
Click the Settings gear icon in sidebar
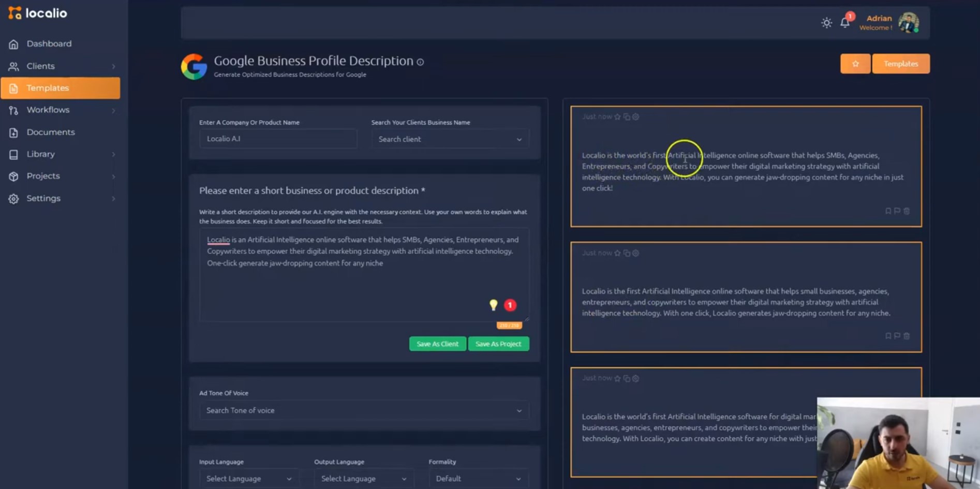tap(14, 199)
